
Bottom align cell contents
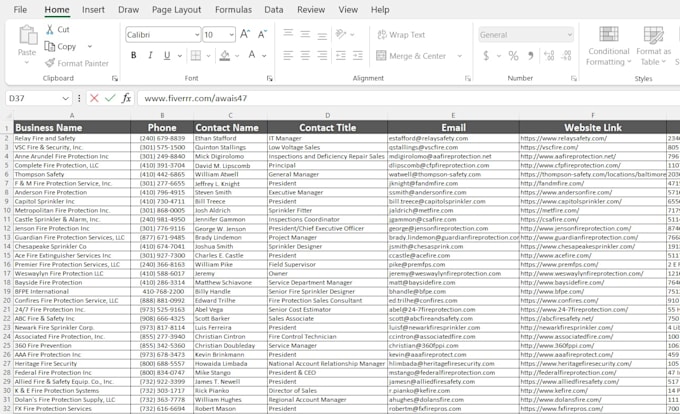pyautogui.click(x=322, y=34)
